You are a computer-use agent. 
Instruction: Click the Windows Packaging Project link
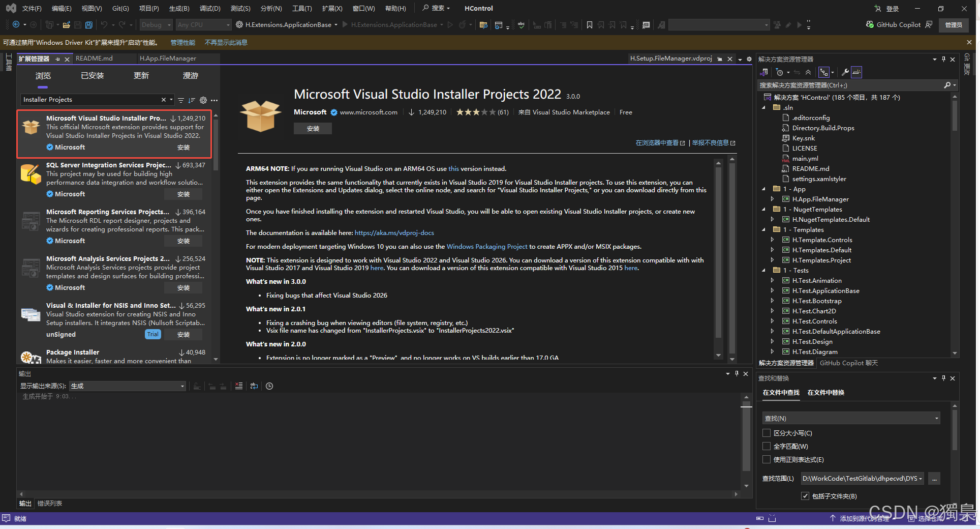point(487,246)
